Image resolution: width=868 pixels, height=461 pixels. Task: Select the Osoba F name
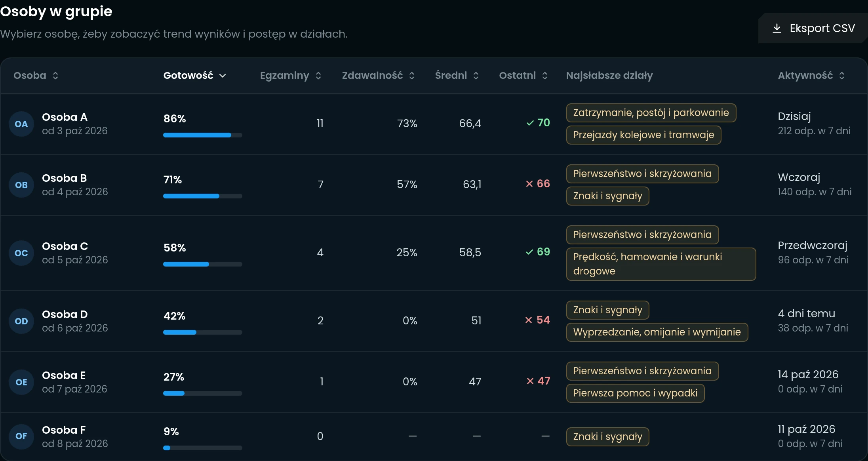[64, 430]
